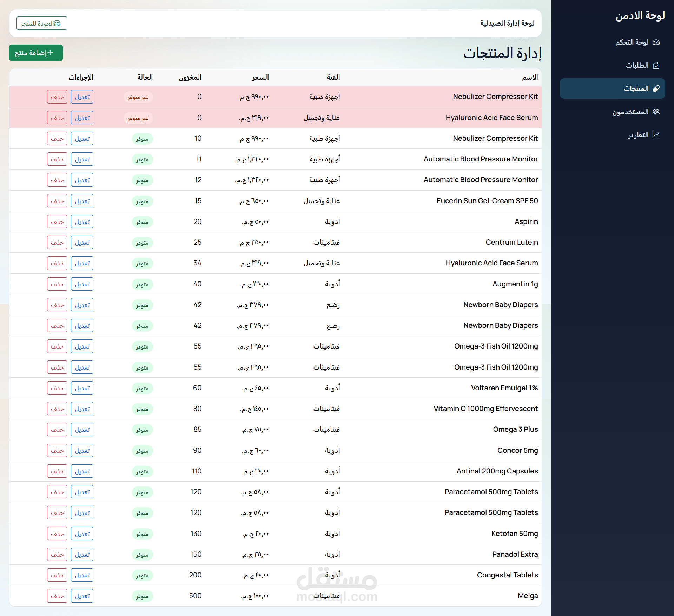Viewport: 674px width, 616px height.
Task: Open المستخدمون users menu item
Action: 630,112
